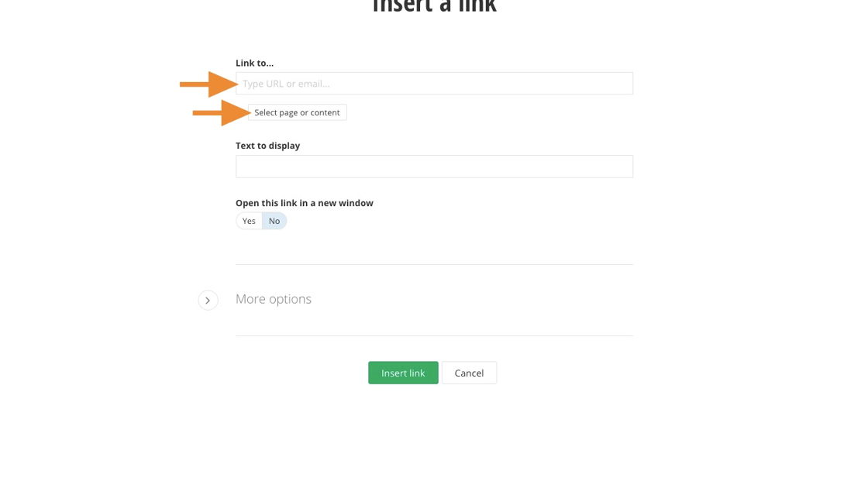This screenshot has height=485, width=868.
Task: Click the divider line above More options
Action: point(434,264)
